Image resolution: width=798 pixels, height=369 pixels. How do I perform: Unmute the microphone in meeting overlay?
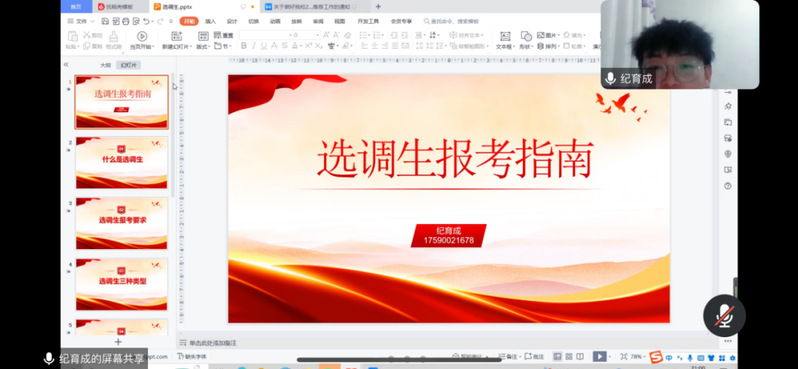[724, 316]
